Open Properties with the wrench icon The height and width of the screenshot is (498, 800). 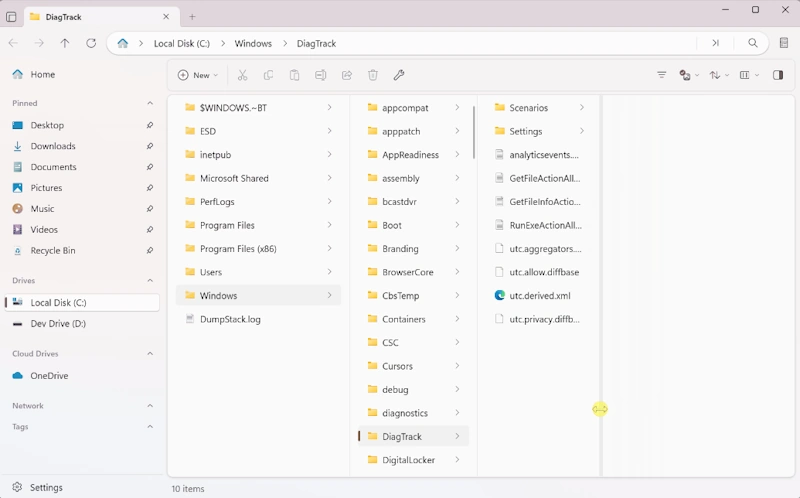tap(399, 75)
